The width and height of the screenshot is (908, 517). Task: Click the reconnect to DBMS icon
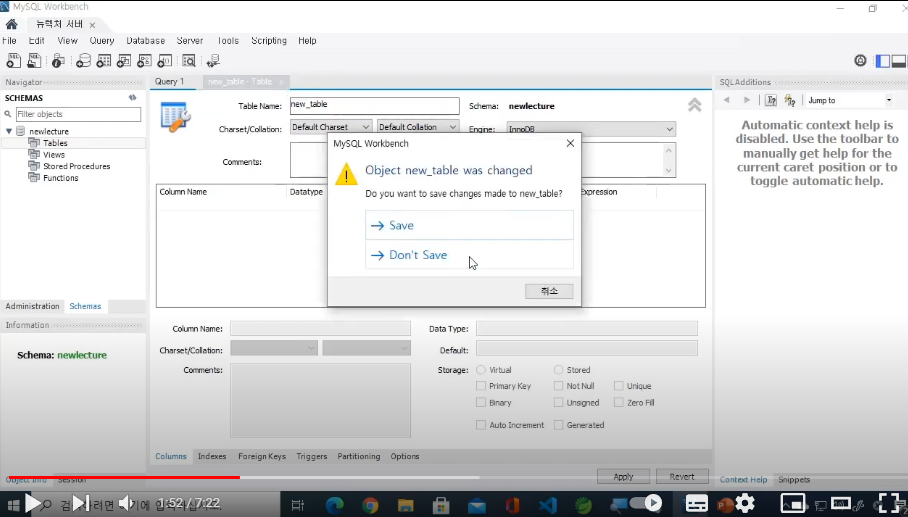(213, 60)
